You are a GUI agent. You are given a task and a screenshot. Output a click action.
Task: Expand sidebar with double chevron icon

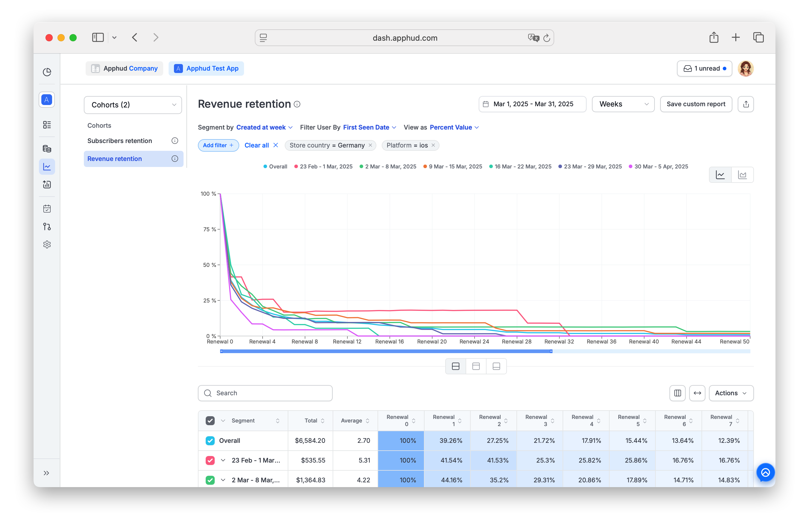(47, 473)
